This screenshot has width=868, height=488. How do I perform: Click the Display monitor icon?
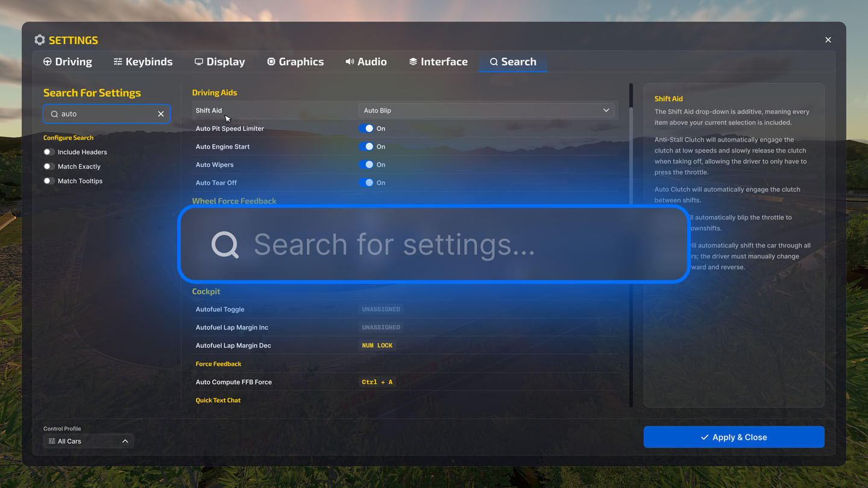tap(198, 62)
